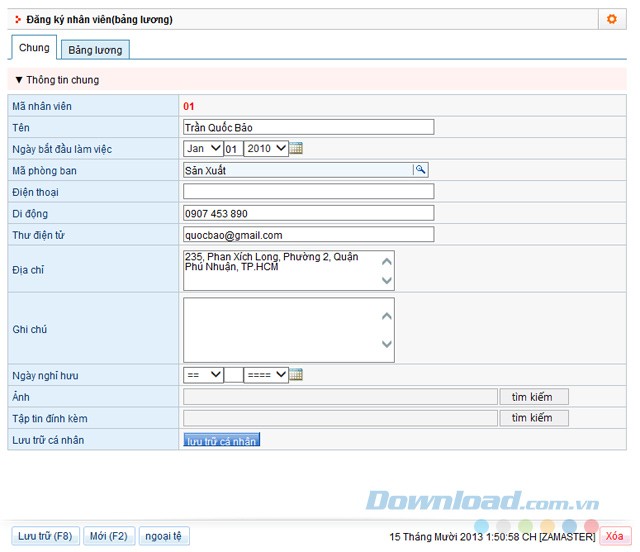
Task: Click the department search magnifier icon
Action: (421, 170)
